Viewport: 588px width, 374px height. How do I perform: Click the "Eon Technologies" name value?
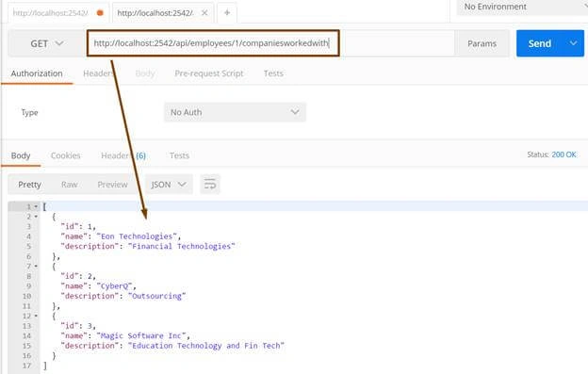click(x=137, y=236)
